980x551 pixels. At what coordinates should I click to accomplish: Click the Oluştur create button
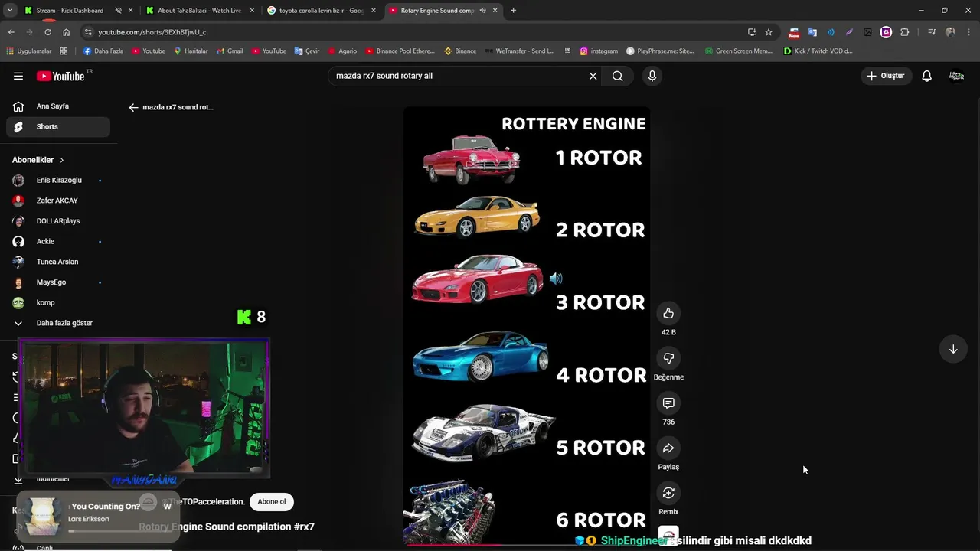[x=886, y=76]
